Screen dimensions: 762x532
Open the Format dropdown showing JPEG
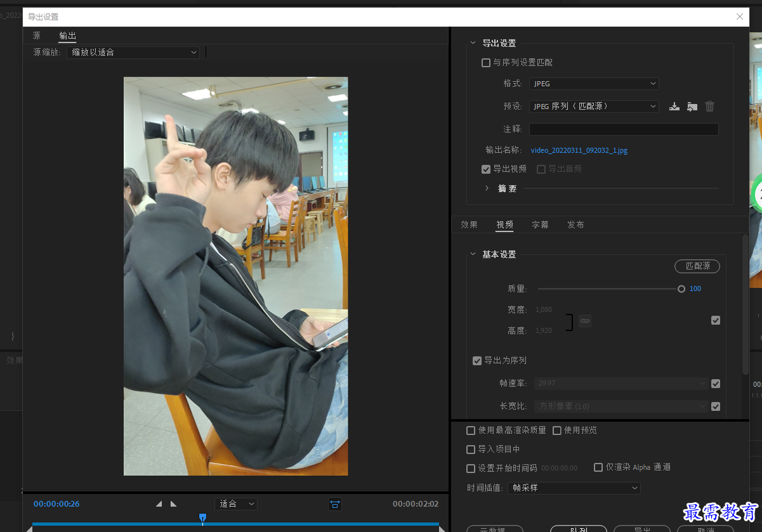(x=594, y=84)
